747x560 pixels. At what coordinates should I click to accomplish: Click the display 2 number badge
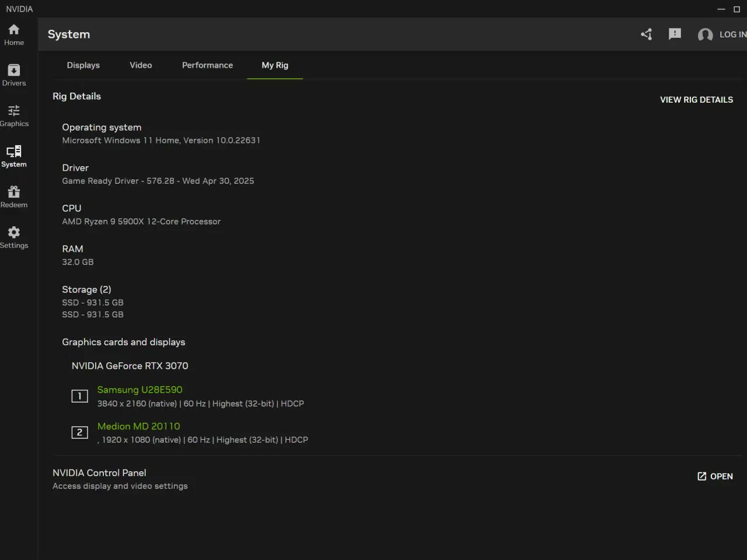pyautogui.click(x=79, y=432)
